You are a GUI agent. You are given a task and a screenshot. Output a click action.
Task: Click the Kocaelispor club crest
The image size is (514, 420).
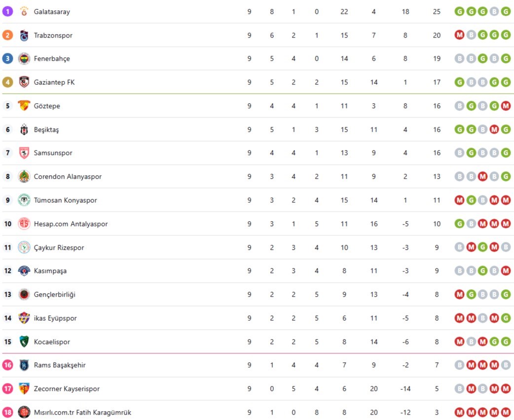click(x=24, y=342)
